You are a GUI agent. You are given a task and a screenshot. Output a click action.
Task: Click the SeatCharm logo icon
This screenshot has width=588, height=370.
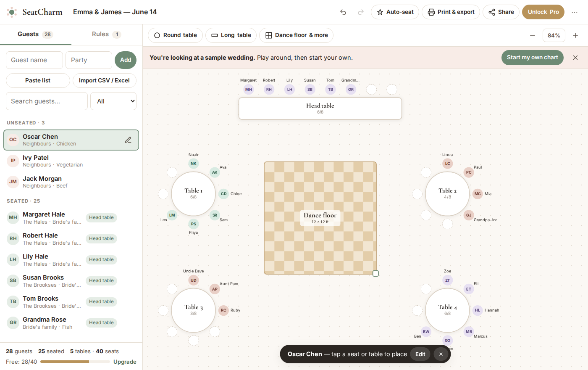[x=12, y=12]
